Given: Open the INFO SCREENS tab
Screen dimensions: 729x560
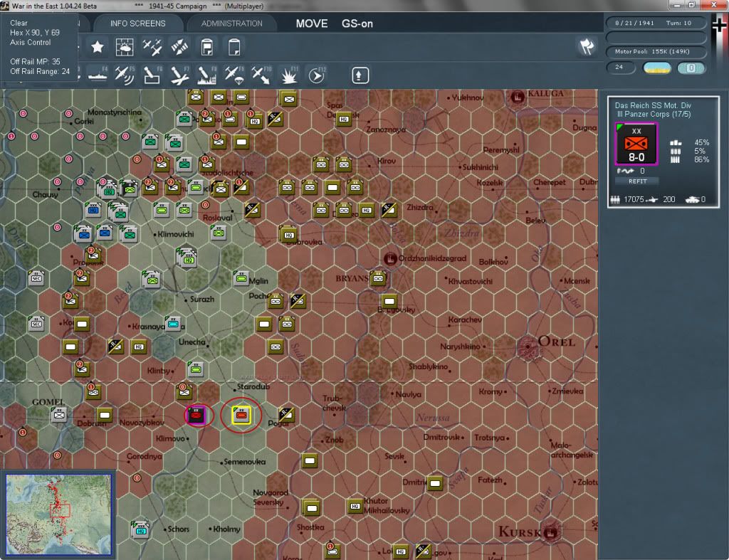Looking at the screenshot, I should 137,23.
